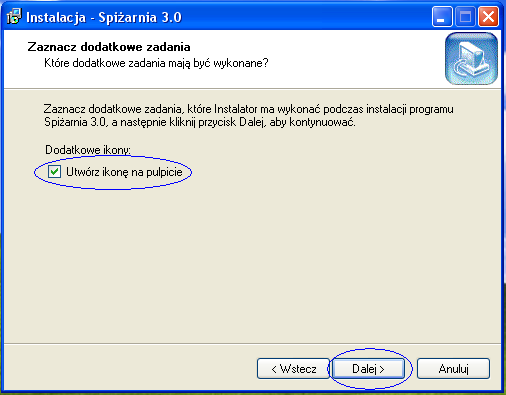Screen dimensions: 506x395
Task: Click the installer icon in the title bar
Action: click(x=14, y=17)
